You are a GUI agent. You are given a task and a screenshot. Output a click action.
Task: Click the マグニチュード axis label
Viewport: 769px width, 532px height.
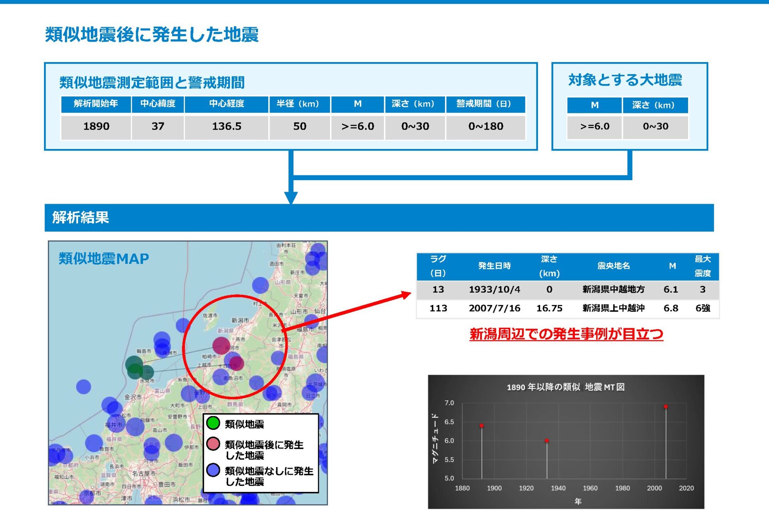tap(435, 438)
